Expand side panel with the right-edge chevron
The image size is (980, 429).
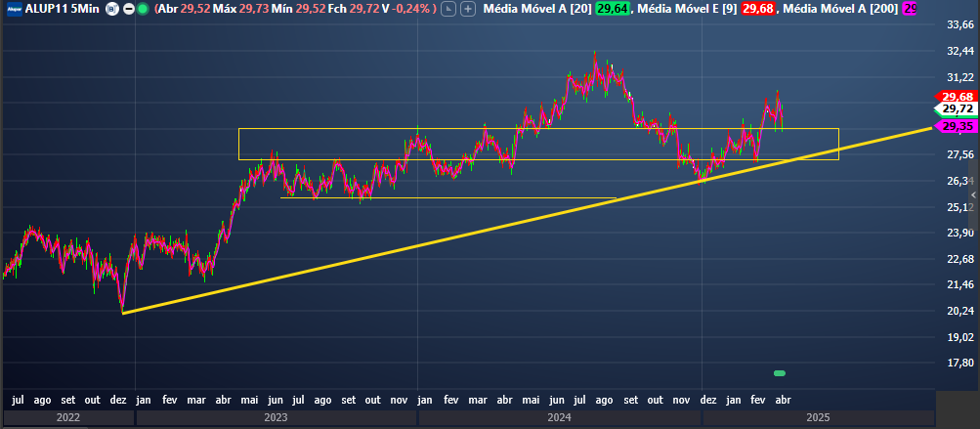(x=973, y=197)
